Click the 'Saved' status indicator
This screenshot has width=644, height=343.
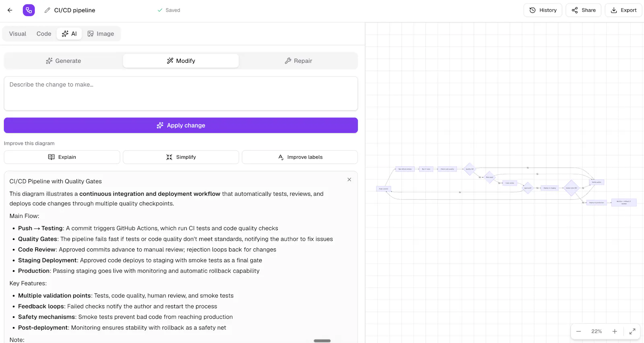169,10
